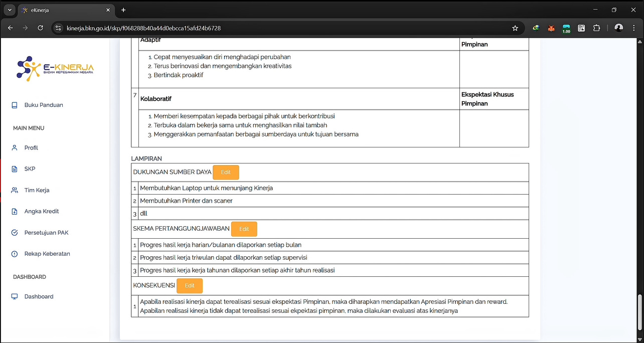
Task: Edit the Skema Pertanggungjawaban section
Action: (x=244, y=229)
